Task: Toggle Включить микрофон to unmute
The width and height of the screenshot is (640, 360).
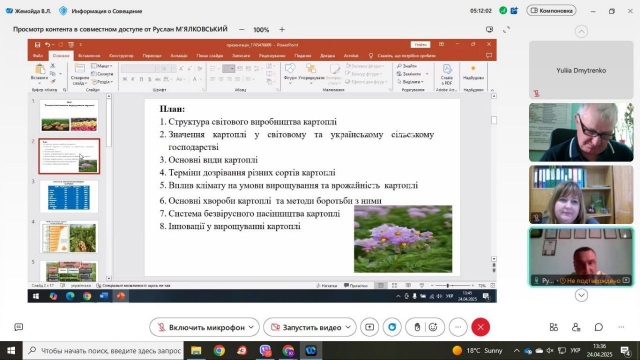Action: click(x=200, y=327)
